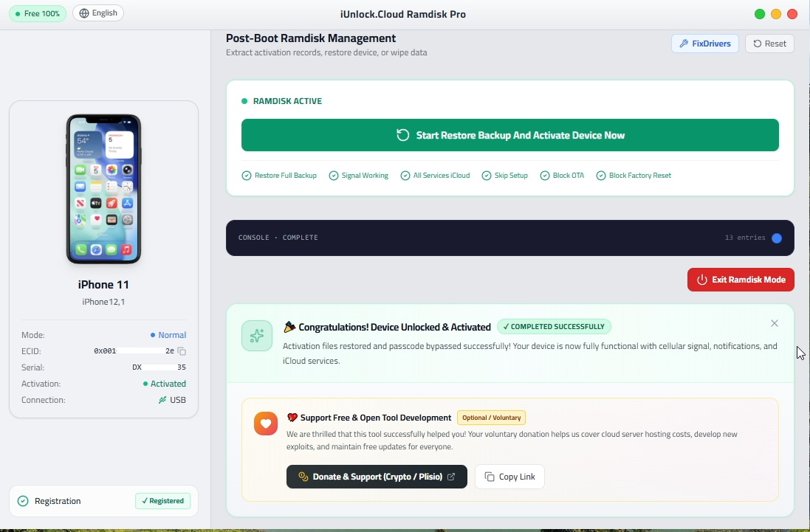Click the yellow window control button
810x532 pixels.
click(776, 14)
